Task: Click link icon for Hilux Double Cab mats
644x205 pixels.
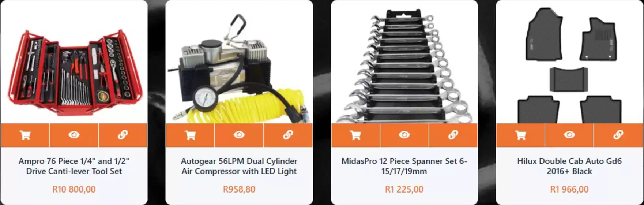Action: point(618,135)
